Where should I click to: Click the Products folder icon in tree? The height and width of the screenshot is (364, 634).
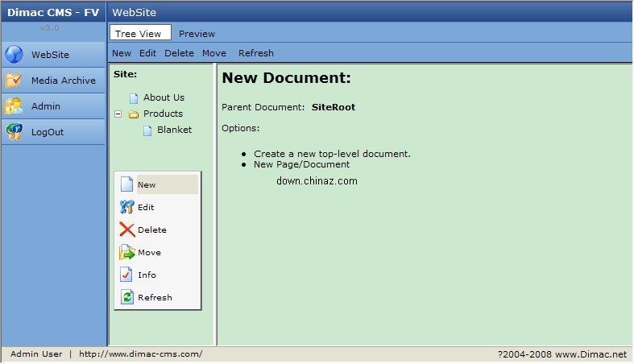134,114
